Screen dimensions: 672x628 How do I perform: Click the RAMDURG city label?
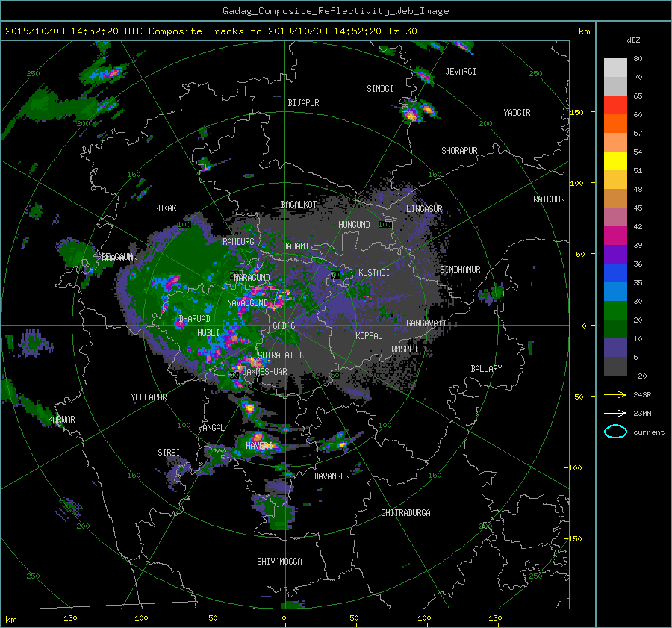click(238, 242)
